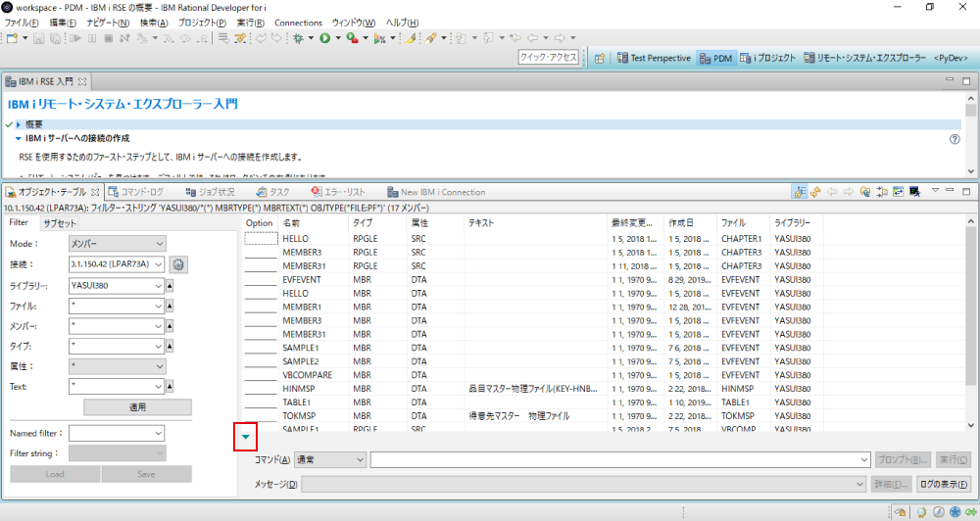Click the Save toolbar icon
Image resolution: width=980 pixels, height=521 pixels.
coord(39,38)
